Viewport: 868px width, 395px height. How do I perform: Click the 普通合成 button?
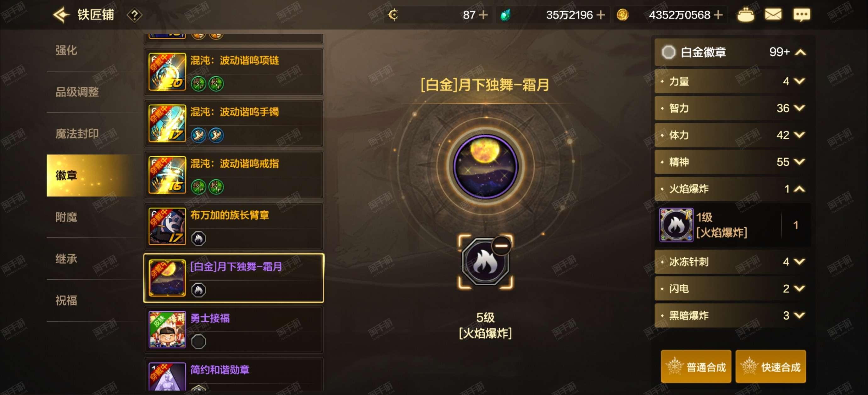(x=696, y=367)
